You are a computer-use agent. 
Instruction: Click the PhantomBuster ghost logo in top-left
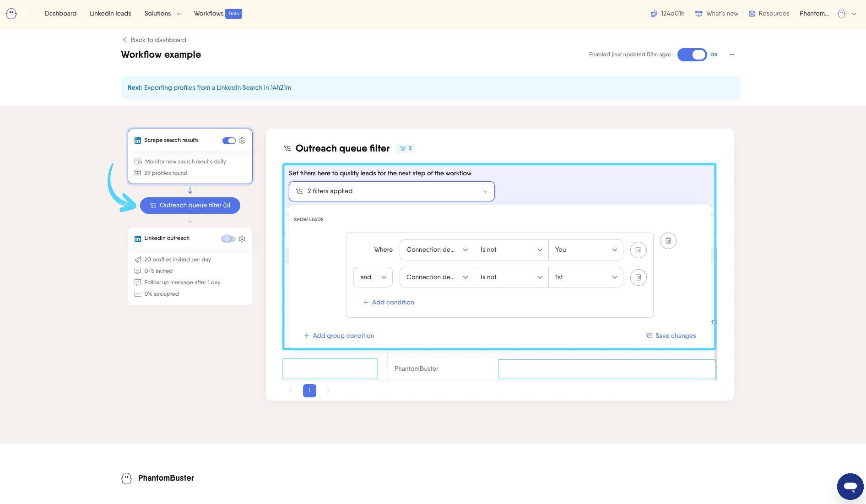pos(11,13)
